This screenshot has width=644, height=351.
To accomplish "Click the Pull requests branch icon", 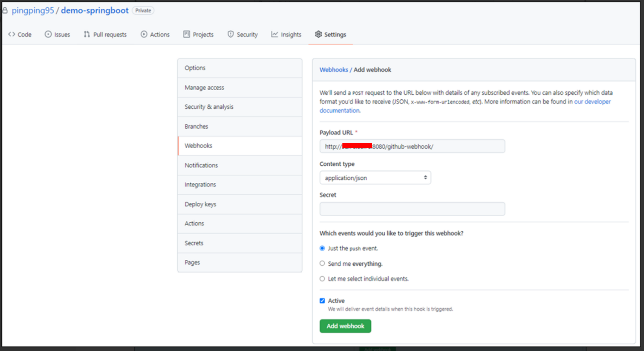I will tap(87, 34).
